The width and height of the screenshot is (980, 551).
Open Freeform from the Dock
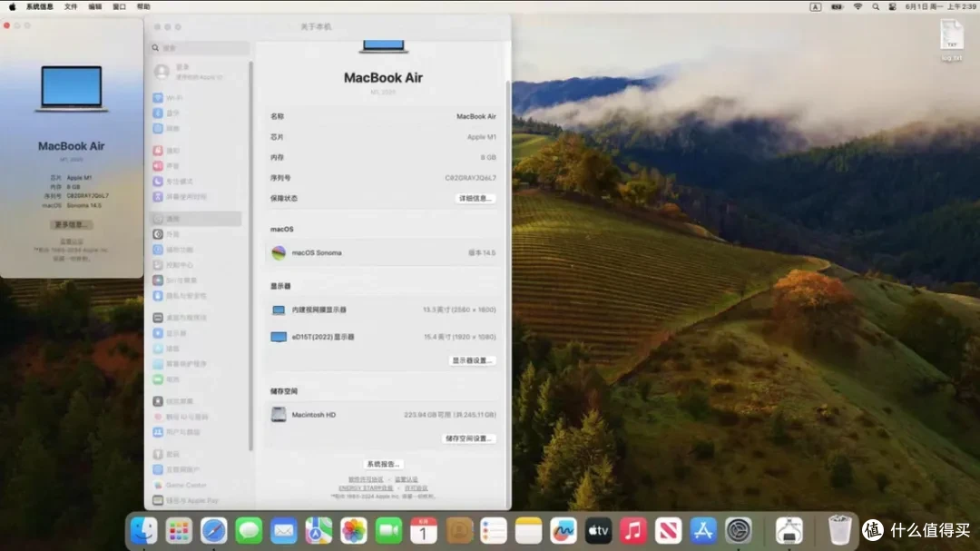tap(563, 531)
